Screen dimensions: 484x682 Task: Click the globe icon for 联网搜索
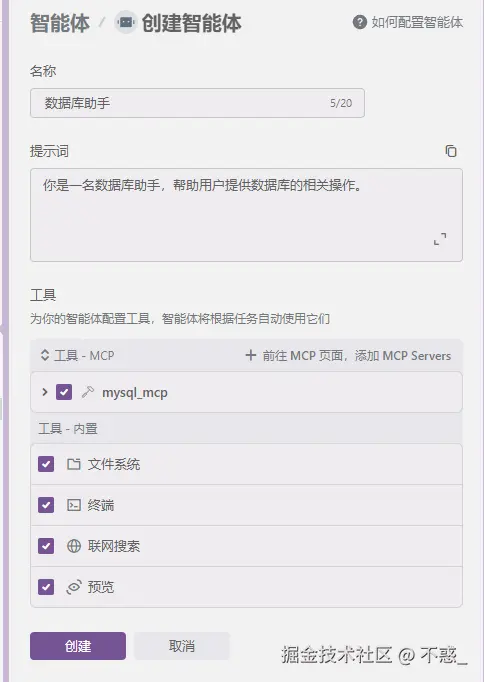pyautogui.click(x=73, y=546)
